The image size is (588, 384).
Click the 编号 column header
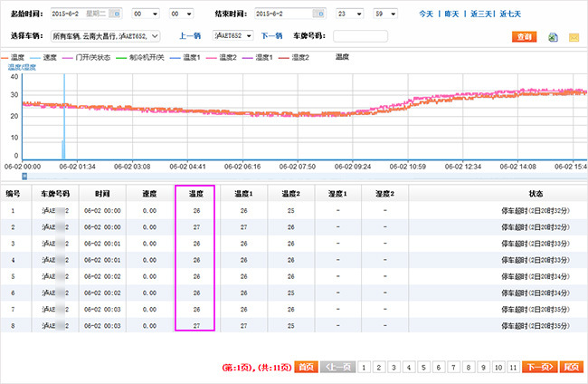click(x=13, y=194)
